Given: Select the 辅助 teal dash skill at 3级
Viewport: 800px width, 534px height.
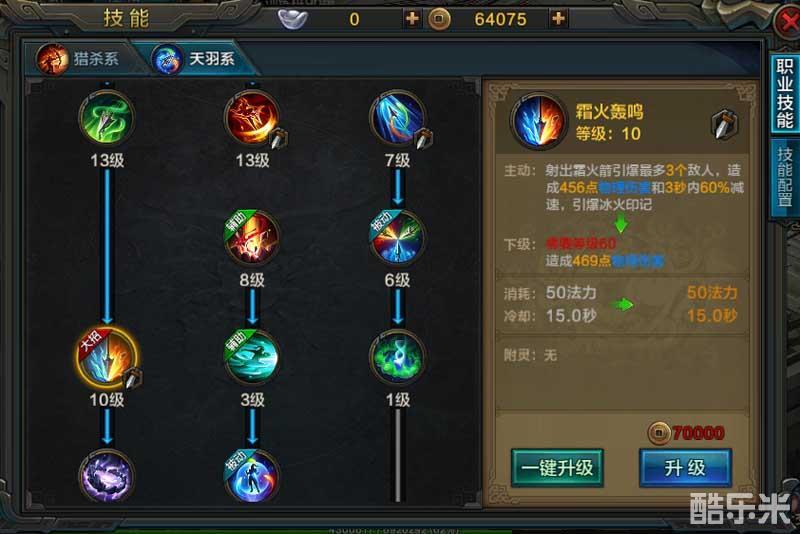Looking at the screenshot, I should (x=252, y=357).
